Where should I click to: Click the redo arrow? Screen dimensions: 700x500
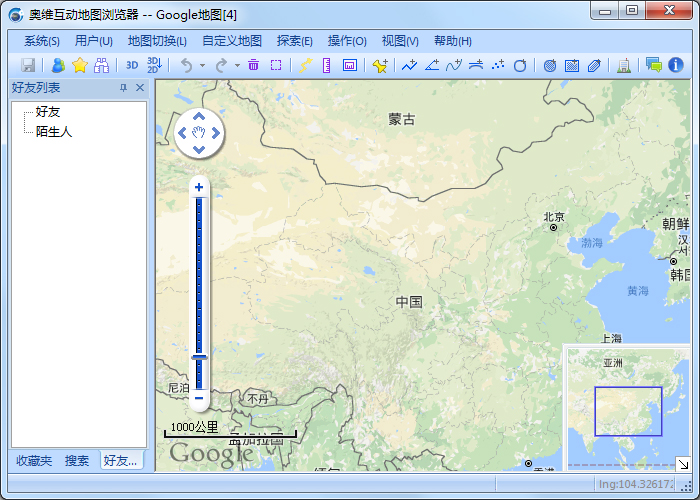click(221, 65)
